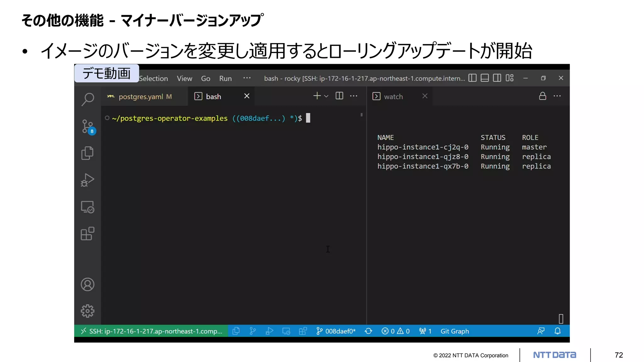The image size is (644, 362).
Task: Open Run and Debug view
Action: [87, 180]
